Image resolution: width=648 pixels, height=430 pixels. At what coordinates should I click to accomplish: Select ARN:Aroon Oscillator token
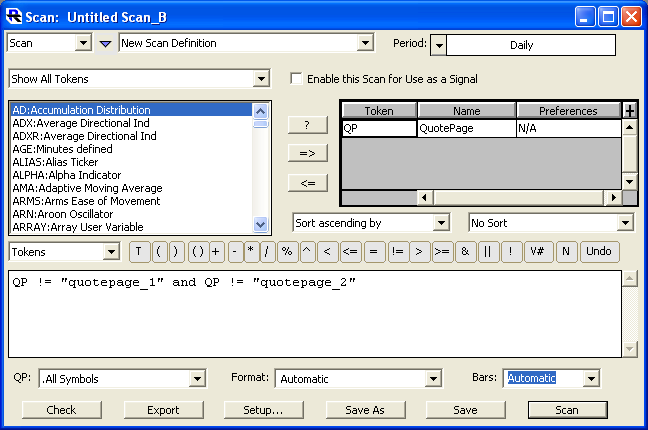click(x=131, y=214)
